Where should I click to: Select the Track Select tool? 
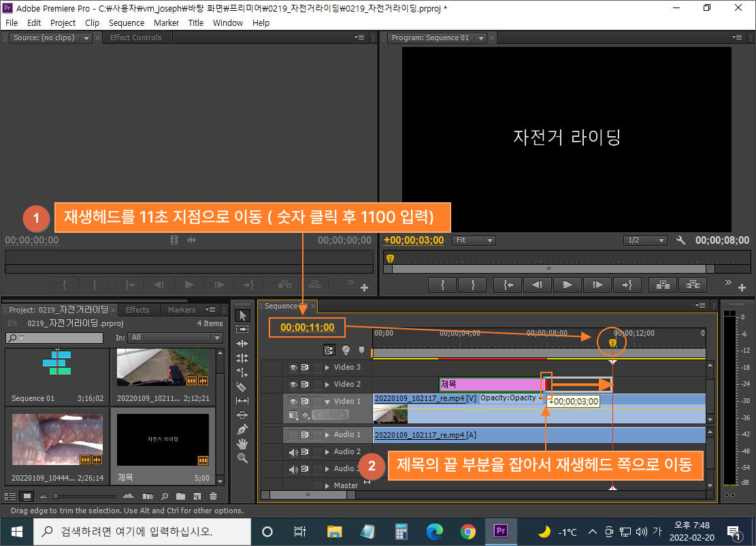tap(242, 329)
